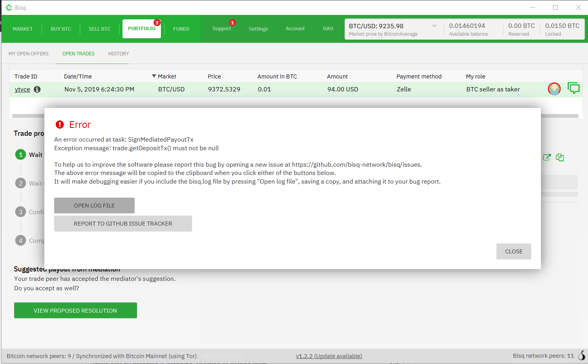The width and height of the screenshot is (588, 364).
Task: Select the PORTFOLIO tab
Action: coord(142,29)
